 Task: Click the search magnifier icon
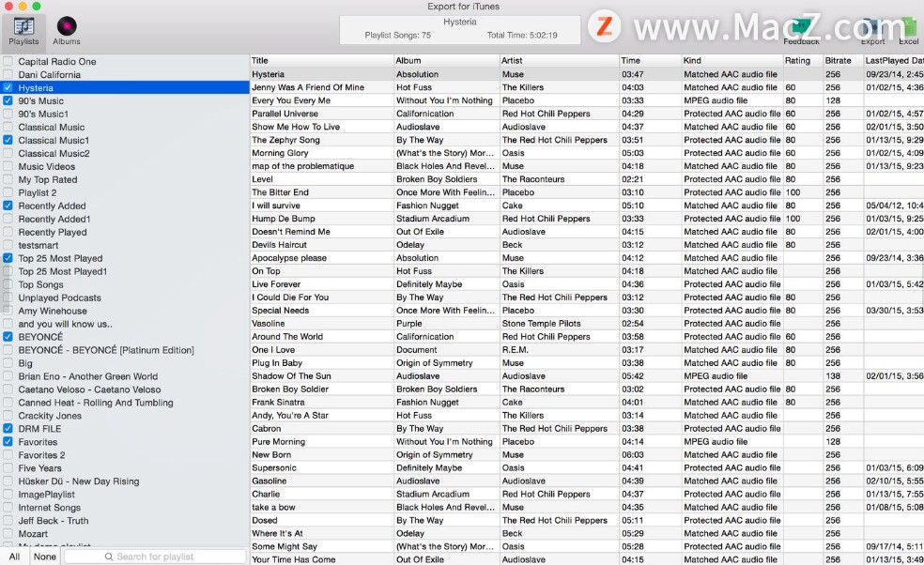click(109, 557)
